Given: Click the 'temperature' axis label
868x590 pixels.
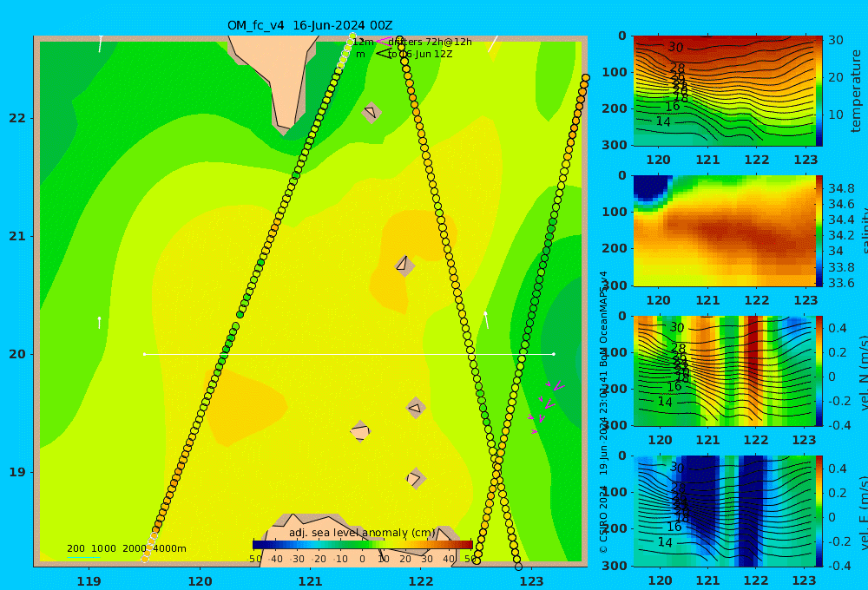Looking at the screenshot, I should [x=856, y=91].
